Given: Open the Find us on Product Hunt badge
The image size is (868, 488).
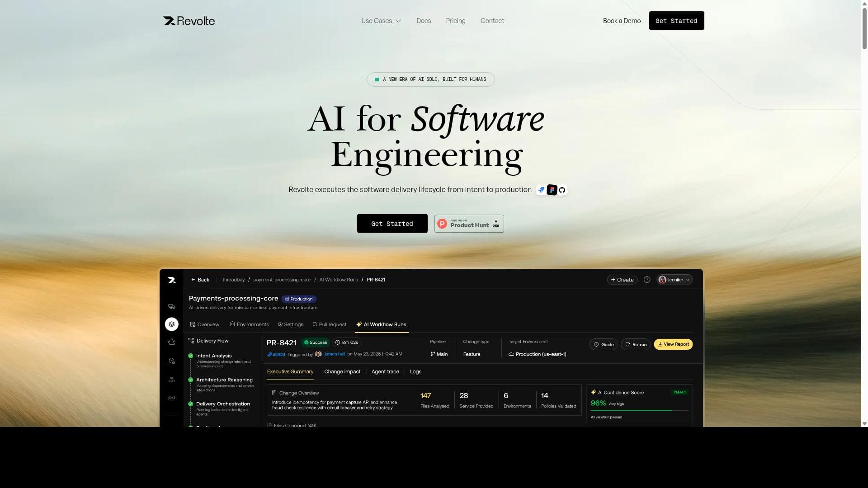Looking at the screenshot, I should (469, 224).
